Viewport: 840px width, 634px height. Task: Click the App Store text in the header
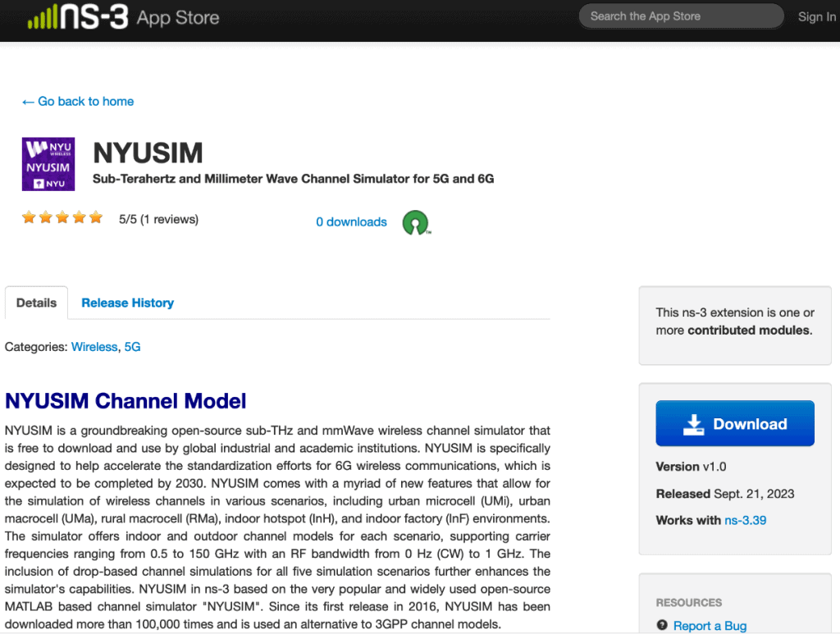tap(178, 17)
